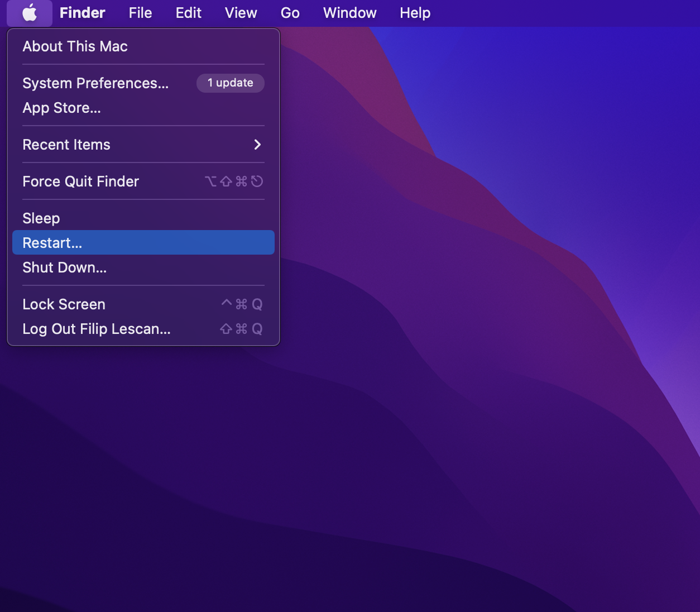Open the File menu
Viewport: 700px width, 612px height.
(140, 13)
